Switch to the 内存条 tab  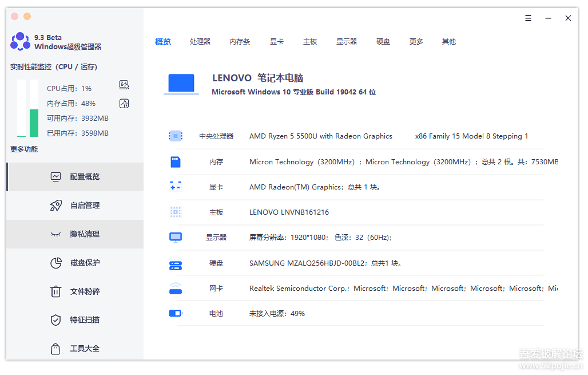[x=240, y=42]
